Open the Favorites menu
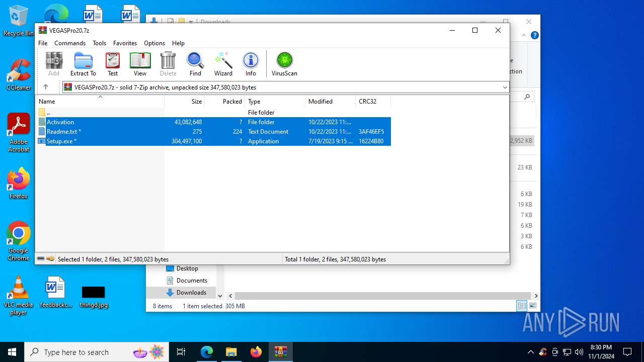644x362 pixels. point(125,43)
